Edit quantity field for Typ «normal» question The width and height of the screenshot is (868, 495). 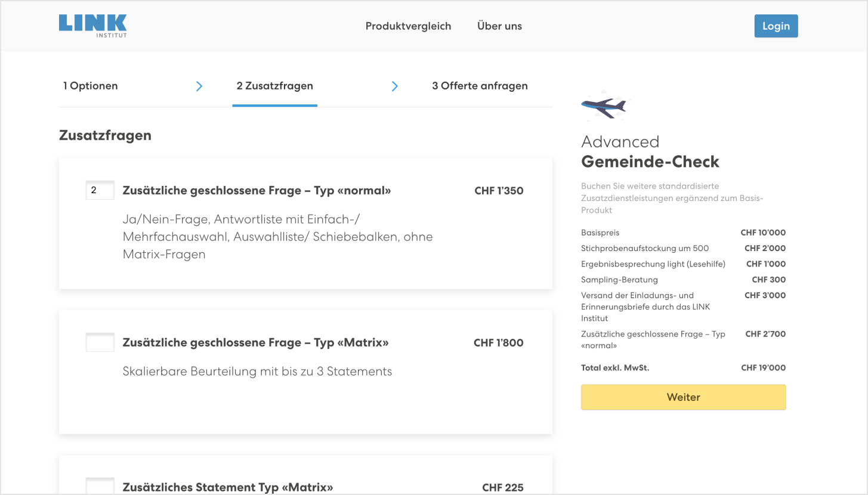[100, 191]
